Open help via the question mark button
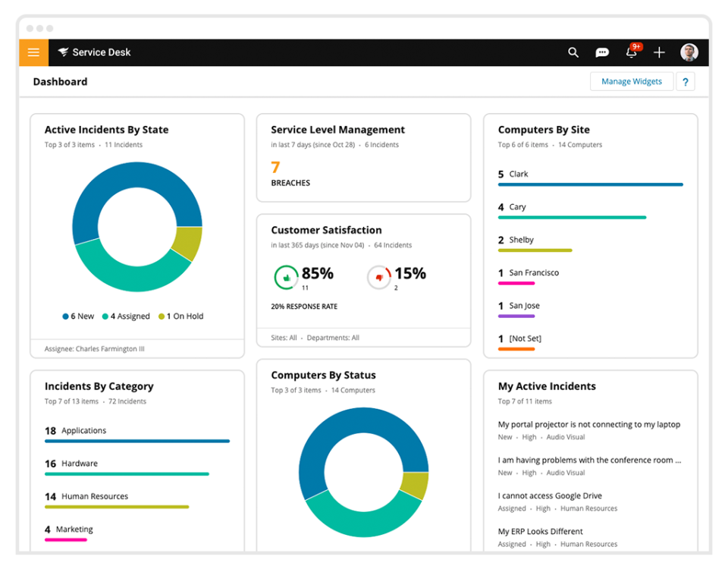The height and width of the screenshot is (569, 728). point(685,81)
